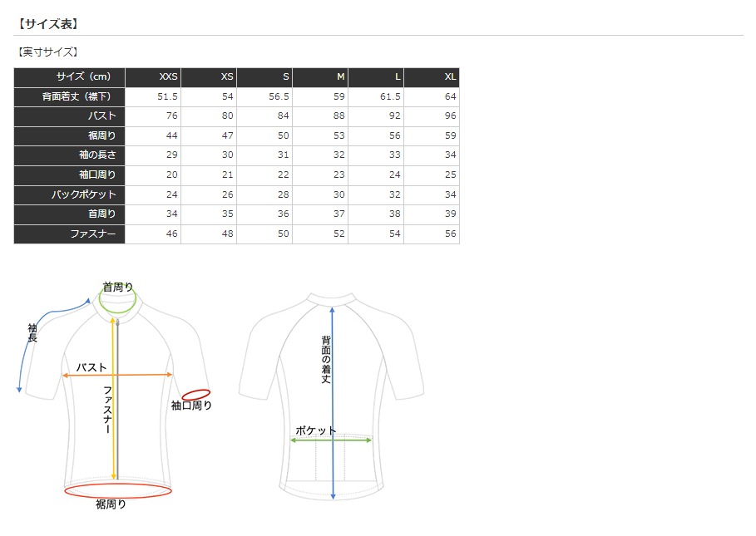Click the 53 value in 裾周り row

pos(339,135)
